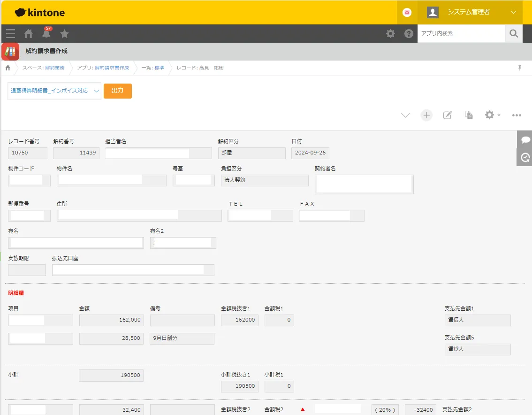Image resolution: width=532 pixels, height=415 pixels.
Task: Open the kintone hamburger menu
Action: pyautogui.click(x=10, y=33)
